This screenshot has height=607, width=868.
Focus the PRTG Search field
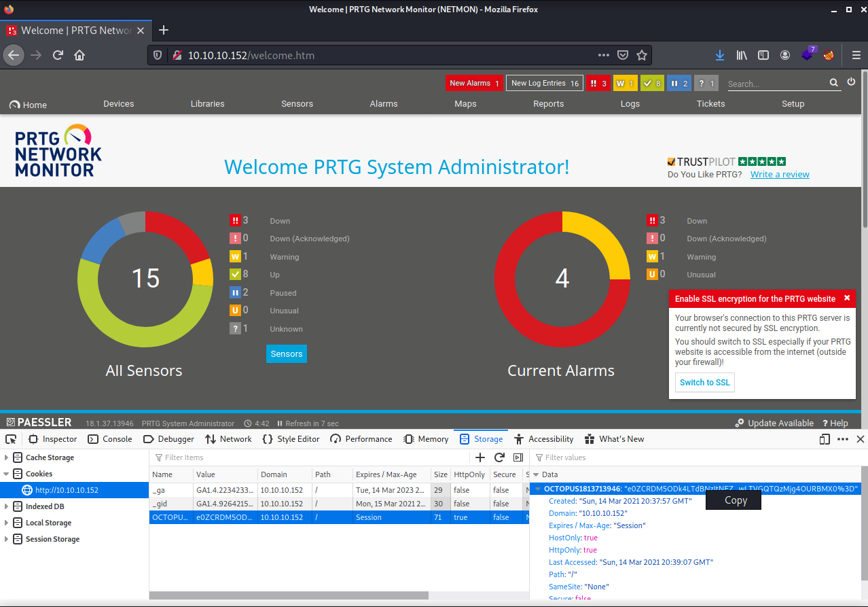click(776, 84)
